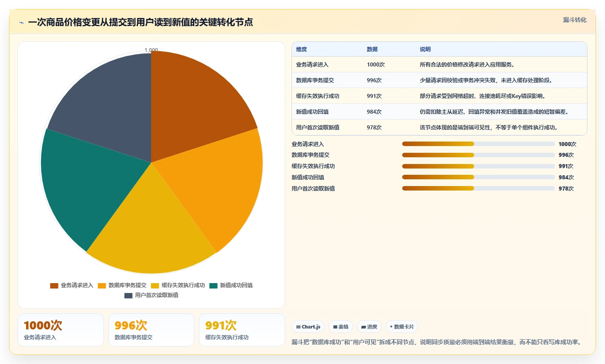Click the 漏斗转化 tag in the header
This screenshot has height=364, width=605.
pos(574,20)
